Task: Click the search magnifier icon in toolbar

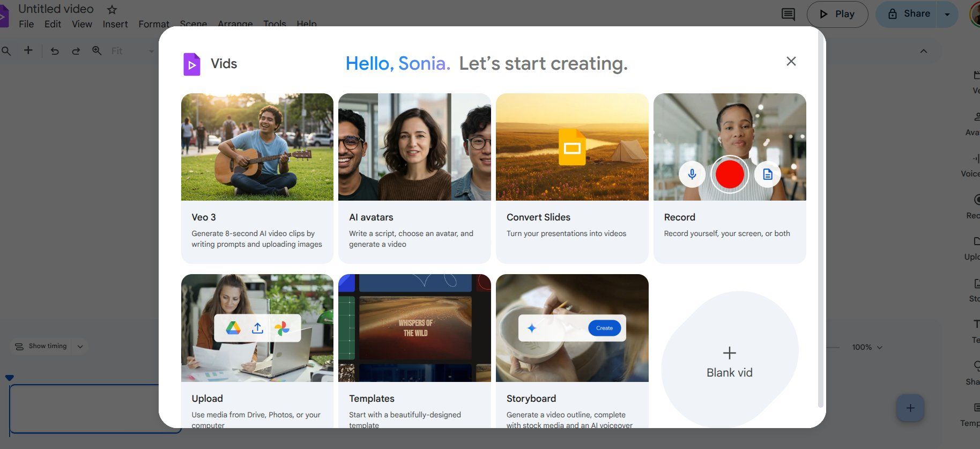Action: pyautogui.click(x=6, y=51)
